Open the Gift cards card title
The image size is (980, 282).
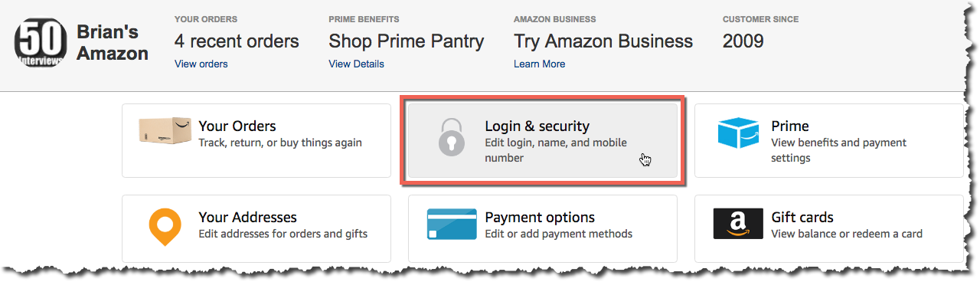(802, 217)
